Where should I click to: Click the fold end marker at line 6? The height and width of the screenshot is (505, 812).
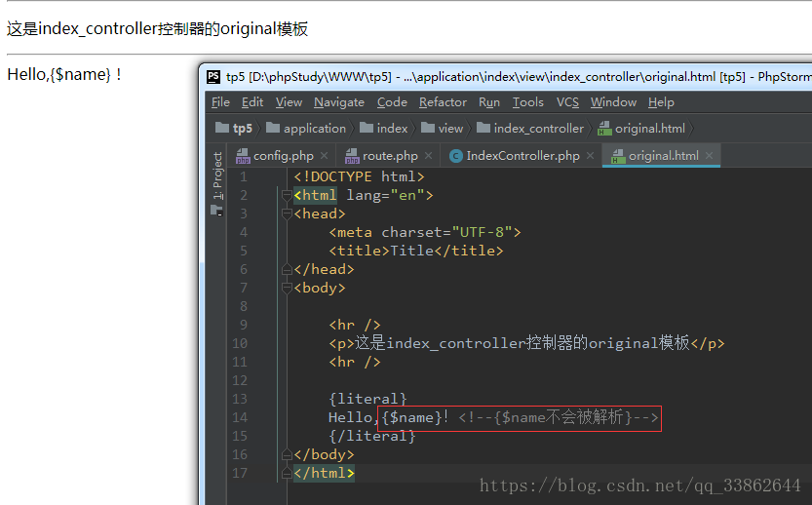[x=287, y=269]
